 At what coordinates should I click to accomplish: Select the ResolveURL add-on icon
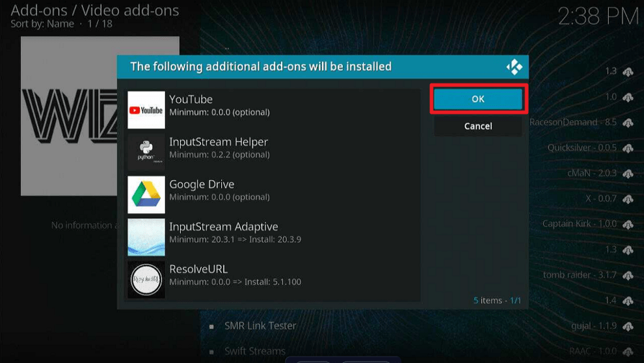(146, 279)
